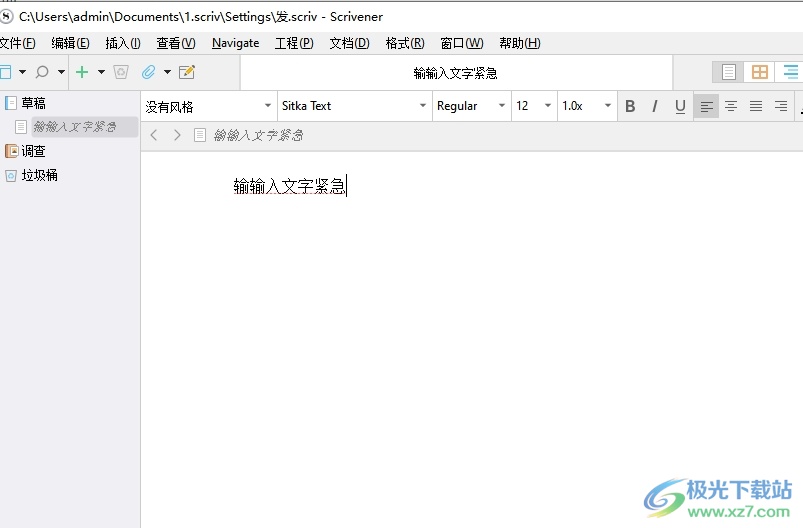
Task: Click the search magnifier icon
Action: (42, 72)
